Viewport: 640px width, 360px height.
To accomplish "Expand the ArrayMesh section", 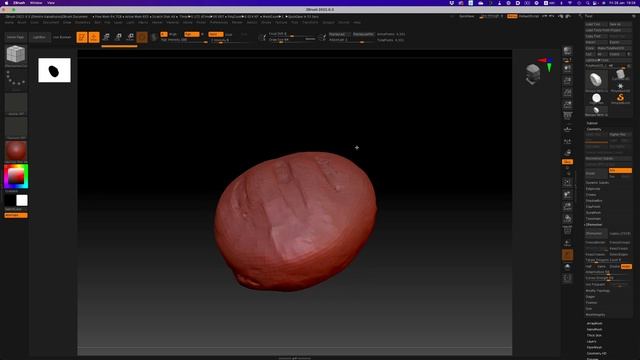I will 594,323.
